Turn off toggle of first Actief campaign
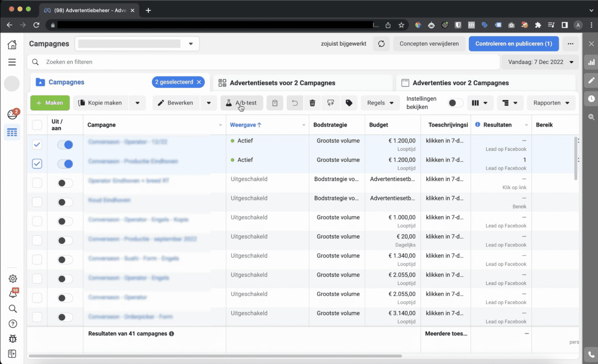The width and height of the screenshot is (598, 364). point(65,145)
